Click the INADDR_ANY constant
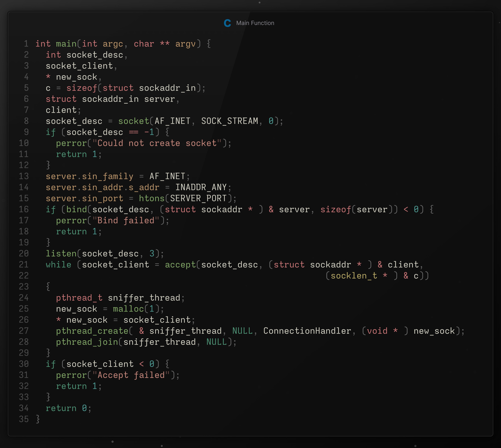The image size is (501, 448). (201, 187)
